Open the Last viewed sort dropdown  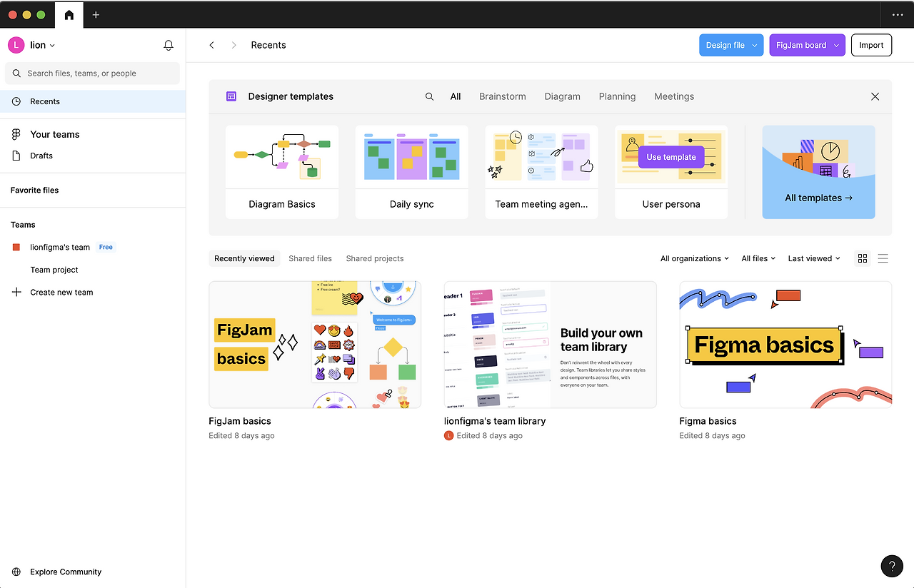point(814,258)
